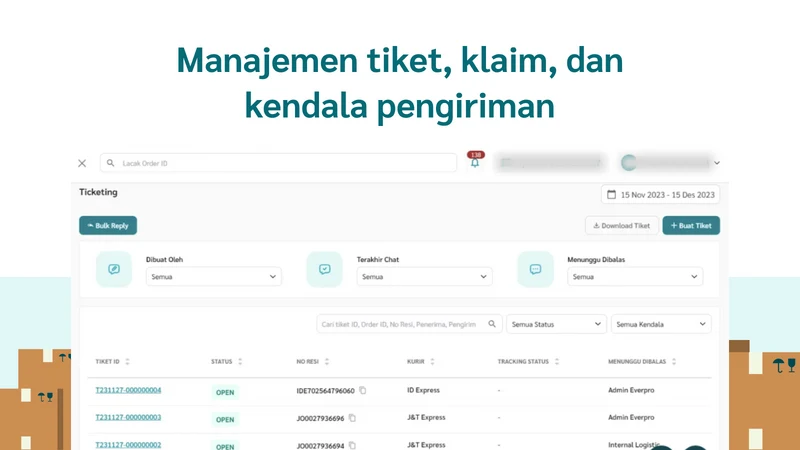Click the user avatar circle
Screen dimensions: 800x450
pos(629,163)
